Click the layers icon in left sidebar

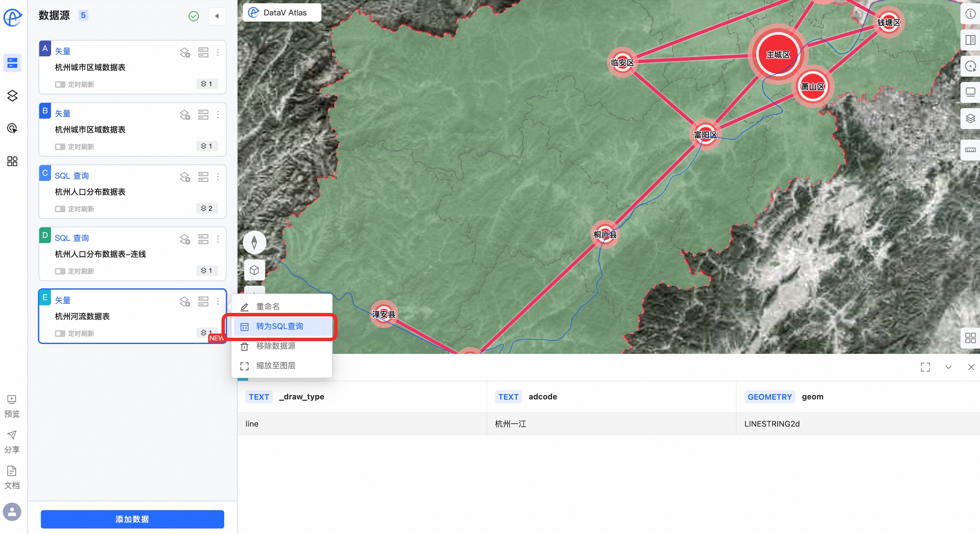[12, 96]
